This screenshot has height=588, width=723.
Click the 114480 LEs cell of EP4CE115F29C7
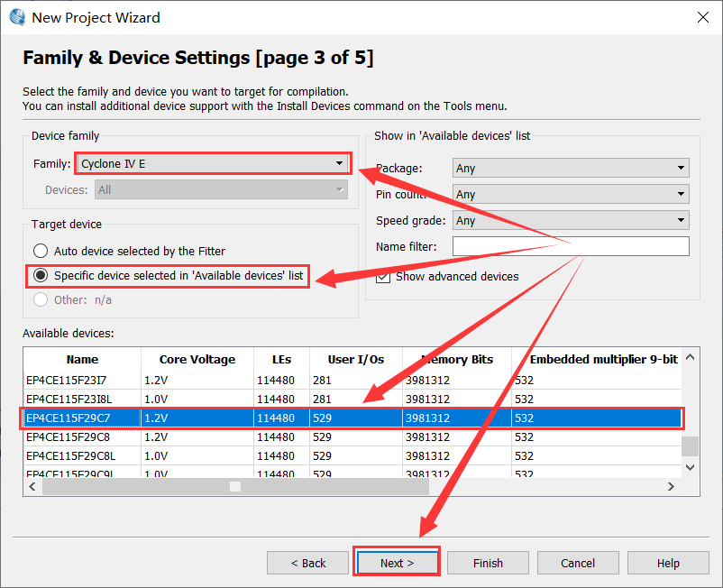[281, 418]
